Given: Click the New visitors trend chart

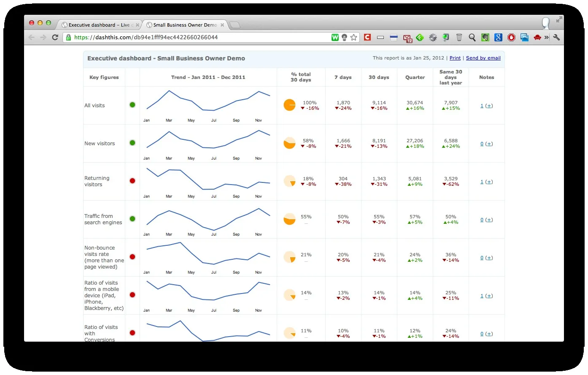Looking at the screenshot, I should [x=208, y=144].
